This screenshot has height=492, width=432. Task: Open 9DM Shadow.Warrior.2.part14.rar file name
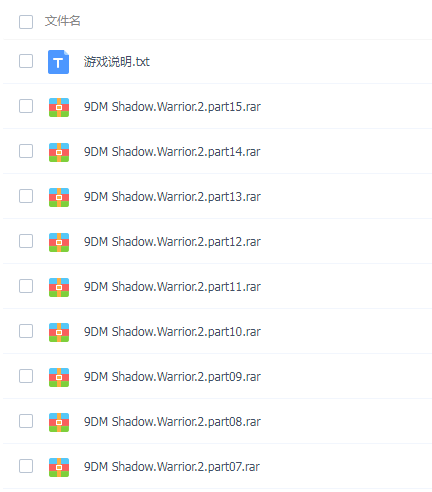tap(172, 152)
